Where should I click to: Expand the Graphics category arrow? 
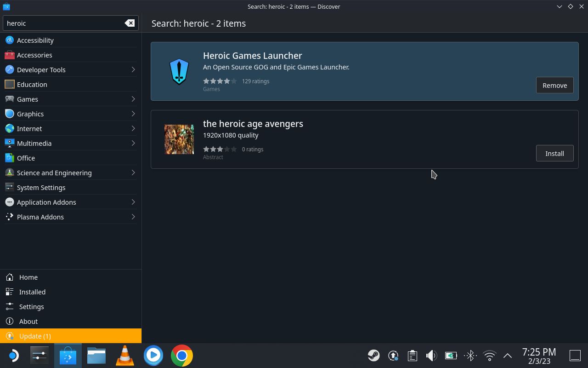pyautogui.click(x=133, y=114)
